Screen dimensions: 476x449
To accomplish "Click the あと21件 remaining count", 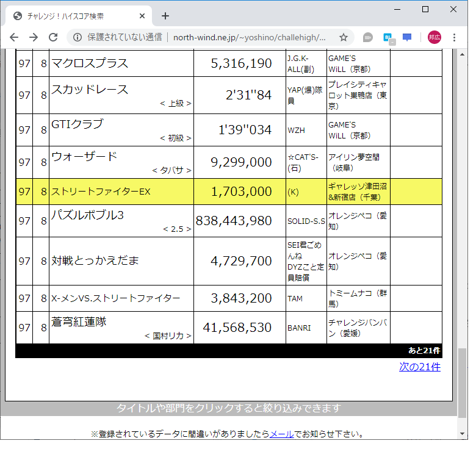I will tap(424, 351).
